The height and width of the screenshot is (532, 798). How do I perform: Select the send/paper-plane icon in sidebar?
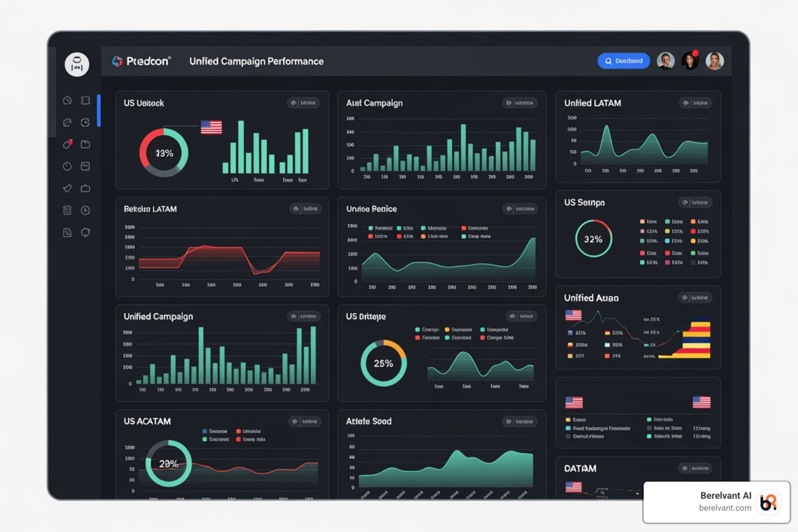tap(67, 188)
